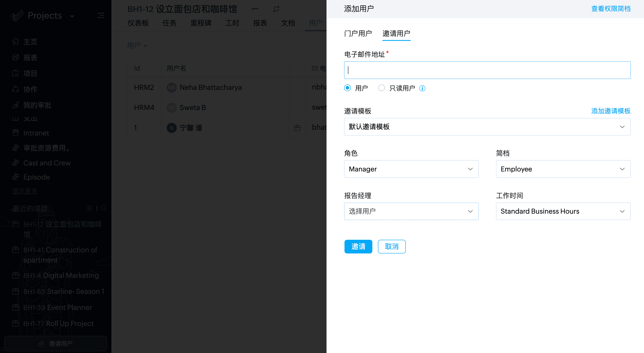This screenshot has height=353, width=644.
Task: Open the 报告经理 选择用户 dropdown
Action: tap(411, 211)
